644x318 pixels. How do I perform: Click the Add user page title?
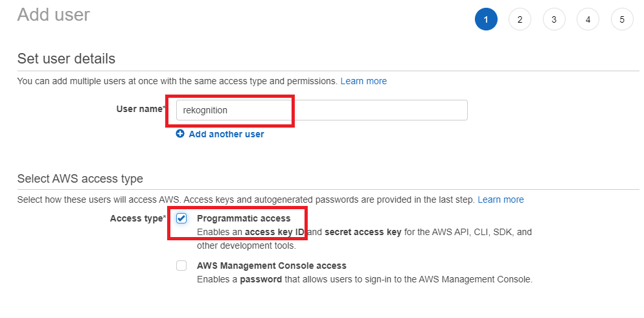tap(54, 14)
